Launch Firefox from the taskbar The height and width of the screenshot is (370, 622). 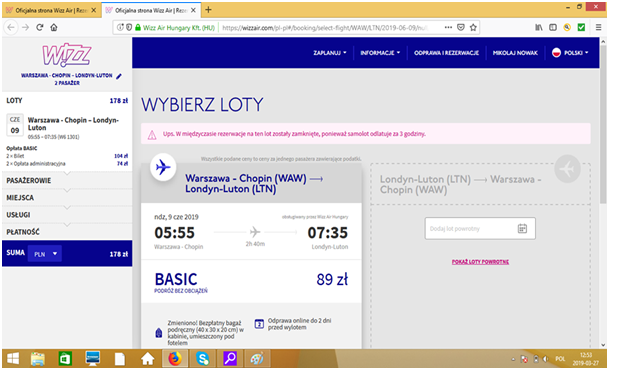tap(175, 359)
